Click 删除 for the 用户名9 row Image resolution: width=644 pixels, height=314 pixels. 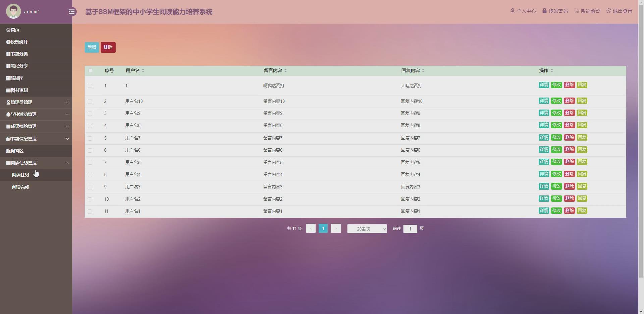(x=569, y=113)
